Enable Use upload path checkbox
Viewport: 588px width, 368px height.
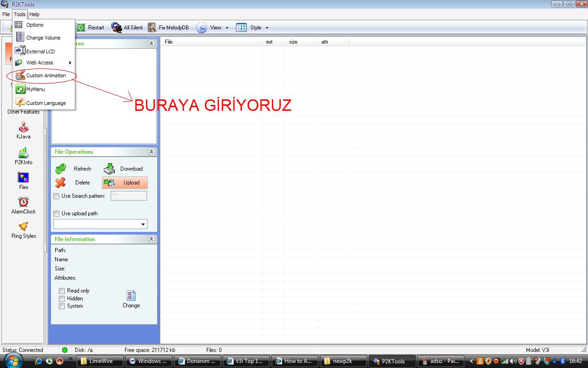pos(57,213)
